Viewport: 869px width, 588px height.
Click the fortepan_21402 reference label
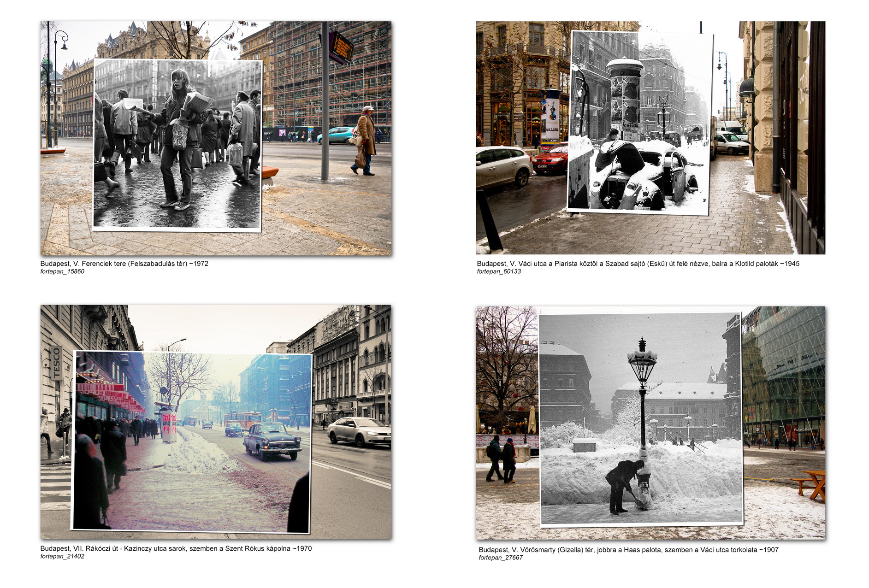point(62,556)
